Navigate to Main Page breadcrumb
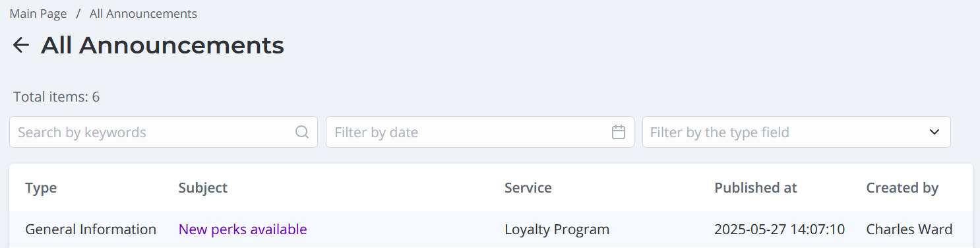Viewport: 980px width, 248px height. [x=38, y=13]
